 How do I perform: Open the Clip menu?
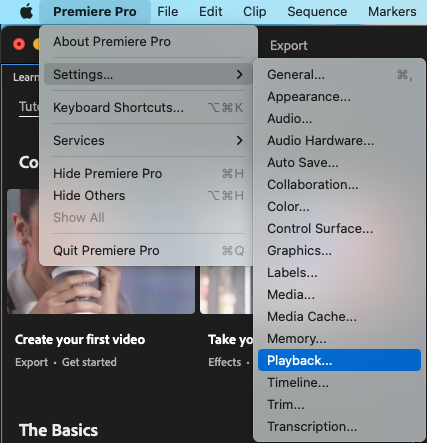tap(255, 12)
